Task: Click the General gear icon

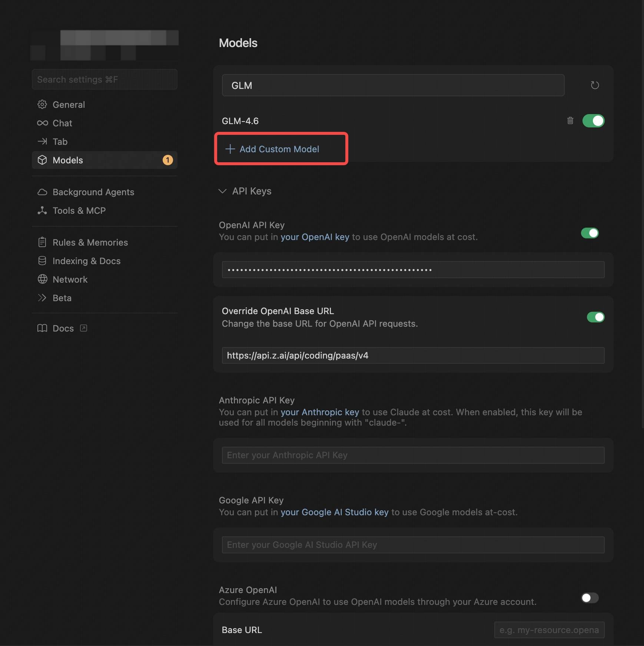Action: (x=42, y=104)
